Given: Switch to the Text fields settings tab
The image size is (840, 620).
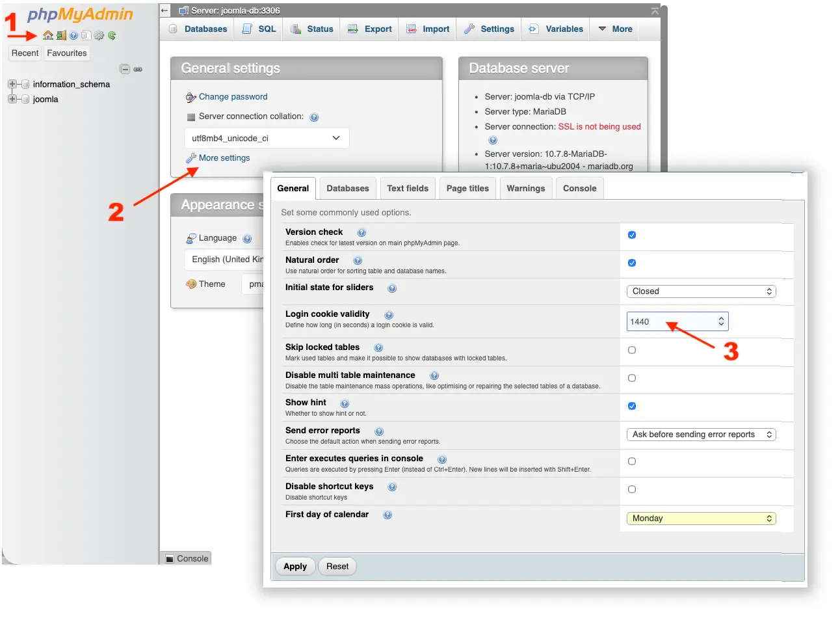Looking at the screenshot, I should 408,189.
